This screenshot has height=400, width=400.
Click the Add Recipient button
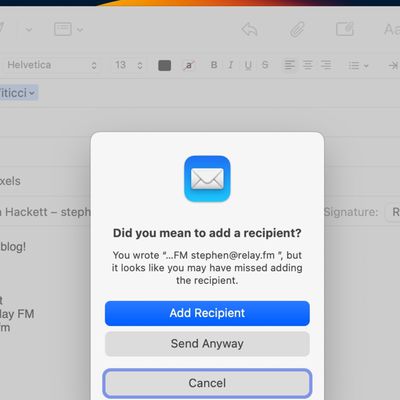coord(207,313)
